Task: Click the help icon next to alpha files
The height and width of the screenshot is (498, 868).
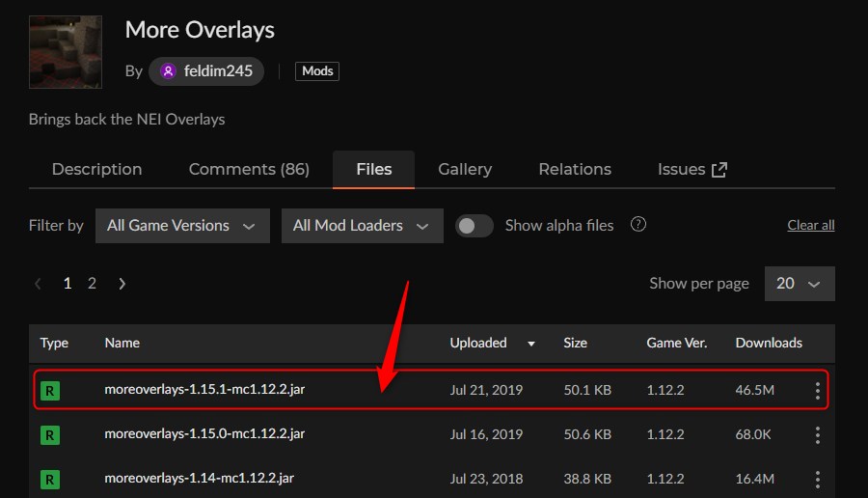Action: (638, 224)
